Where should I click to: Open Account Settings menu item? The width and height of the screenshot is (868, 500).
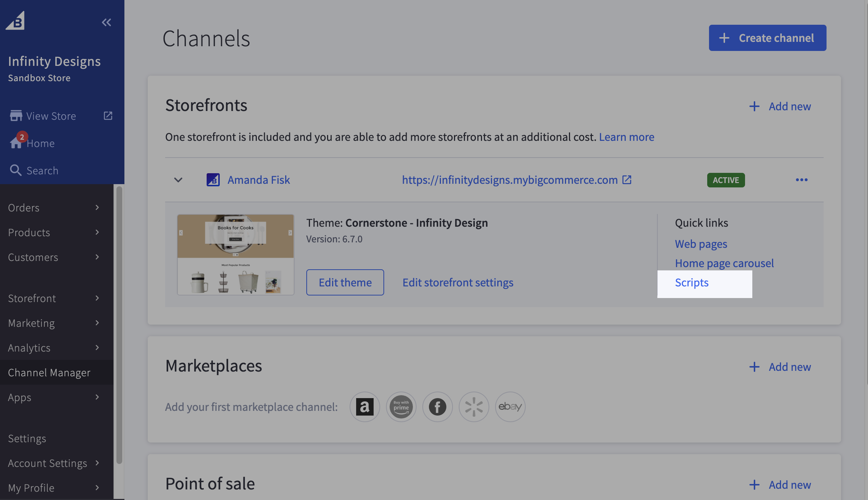[x=47, y=463]
